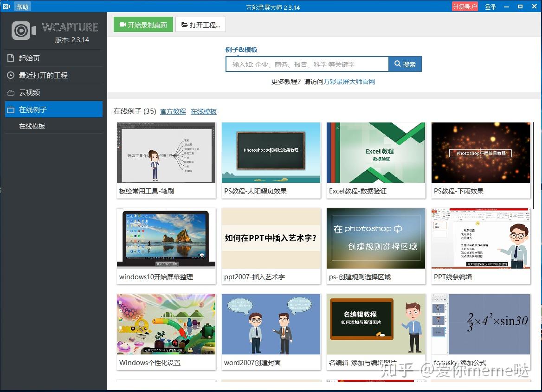Select 在线例子 sidebar item
Image resolution: width=542 pixels, height=392 pixels.
(54, 109)
